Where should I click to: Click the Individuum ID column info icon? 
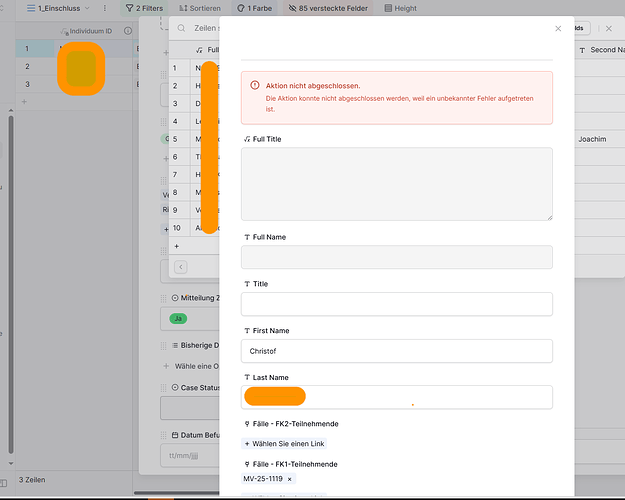127,31
